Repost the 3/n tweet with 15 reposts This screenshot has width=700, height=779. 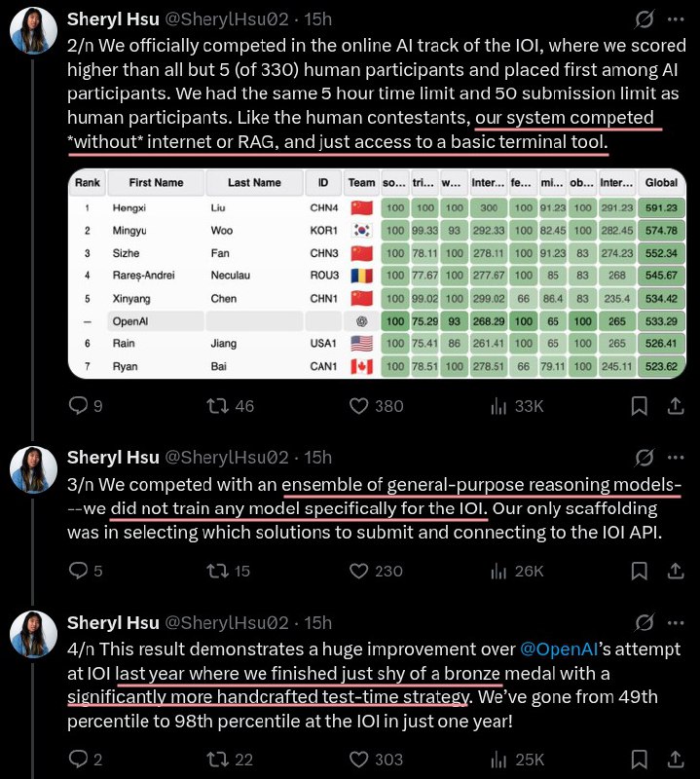point(218,572)
